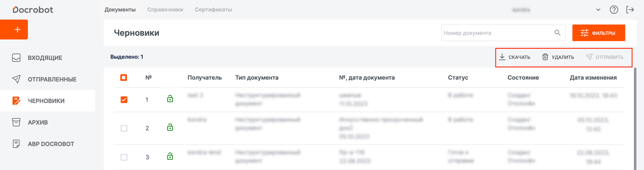This screenshot has width=644, height=170.
Task: Check the checkbox for row 3
Action: [x=124, y=157]
